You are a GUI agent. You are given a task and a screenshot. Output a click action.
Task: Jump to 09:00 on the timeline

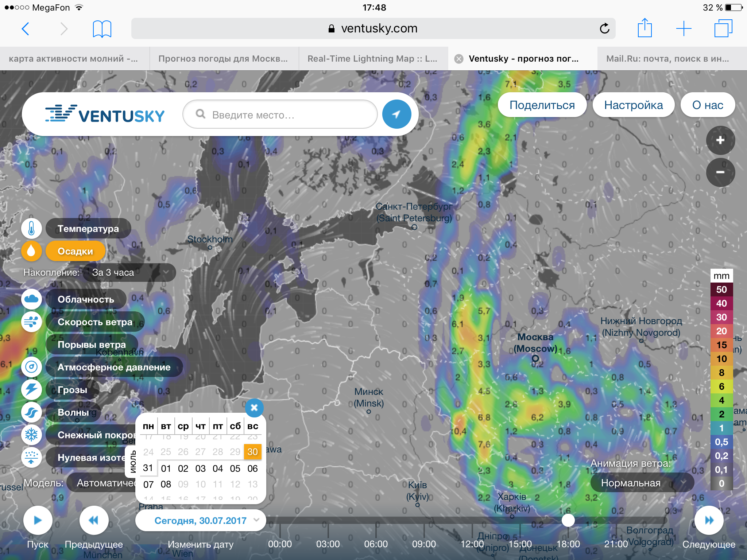[x=424, y=544]
